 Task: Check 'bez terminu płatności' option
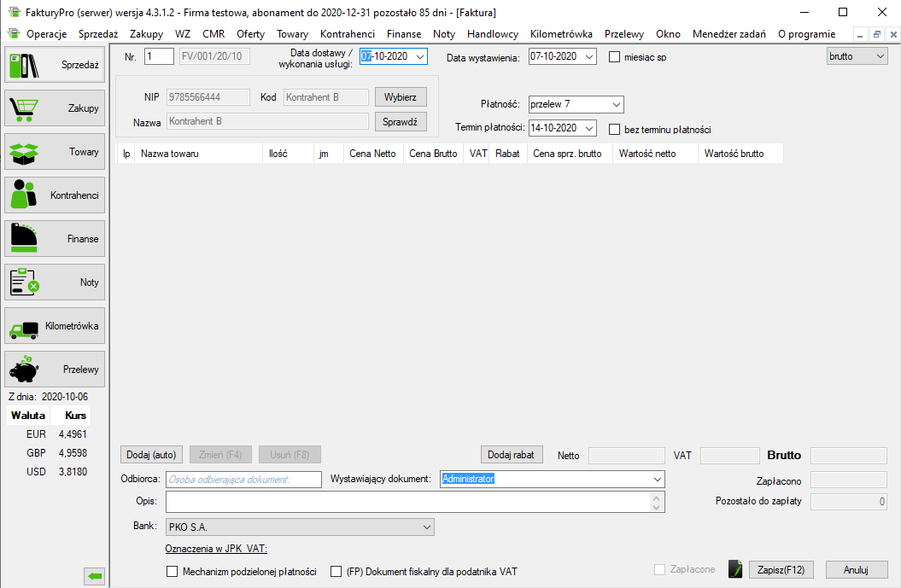[x=614, y=130]
